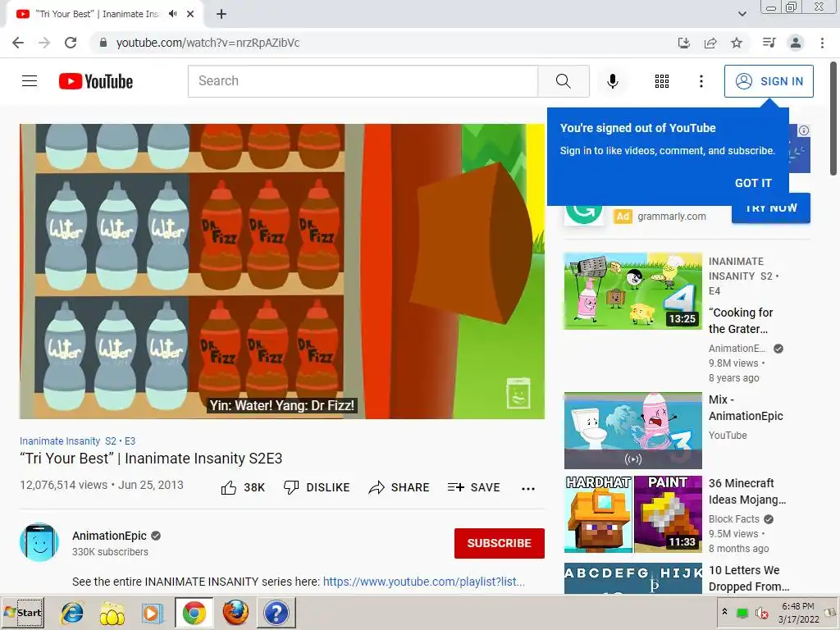Focus the YouTube search field
The height and width of the screenshot is (630, 840).
pos(363,81)
